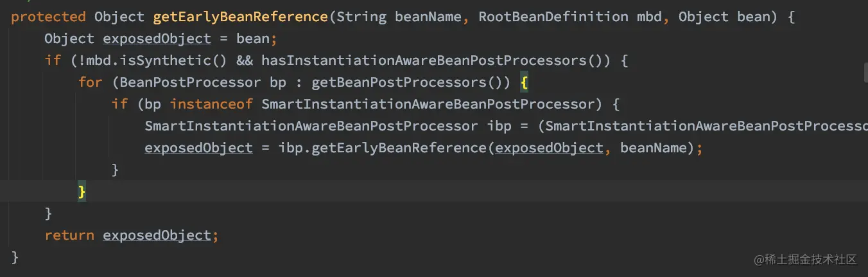Viewport: 868px width, 277px height.
Task: Click the protected keyword
Action: (x=48, y=17)
